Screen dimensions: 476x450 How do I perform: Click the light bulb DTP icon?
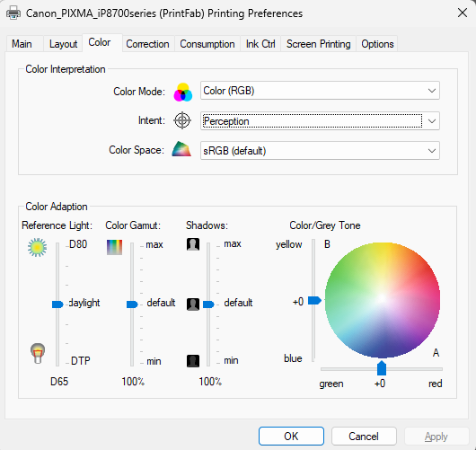(38, 353)
